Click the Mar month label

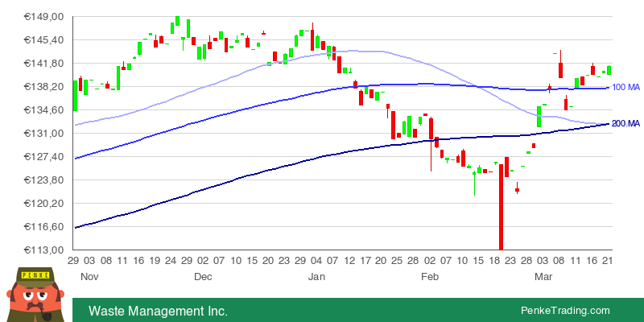[x=543, y=277]
